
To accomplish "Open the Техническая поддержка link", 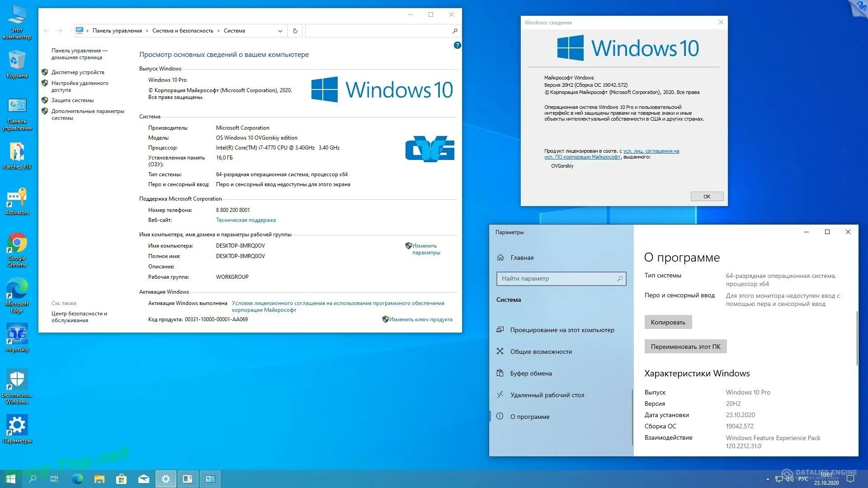I will point(245,220).
